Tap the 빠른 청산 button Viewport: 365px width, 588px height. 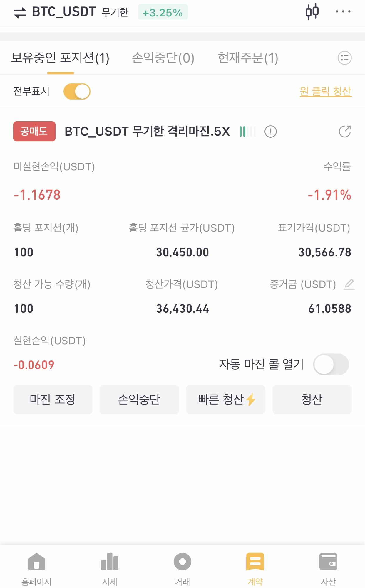point(226,400)
